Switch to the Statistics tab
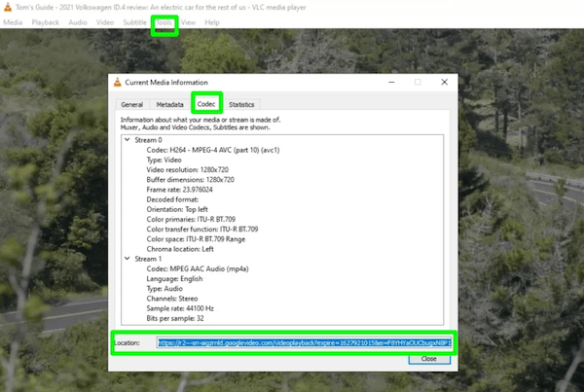The image size is (584, 392). click(241, 105)
